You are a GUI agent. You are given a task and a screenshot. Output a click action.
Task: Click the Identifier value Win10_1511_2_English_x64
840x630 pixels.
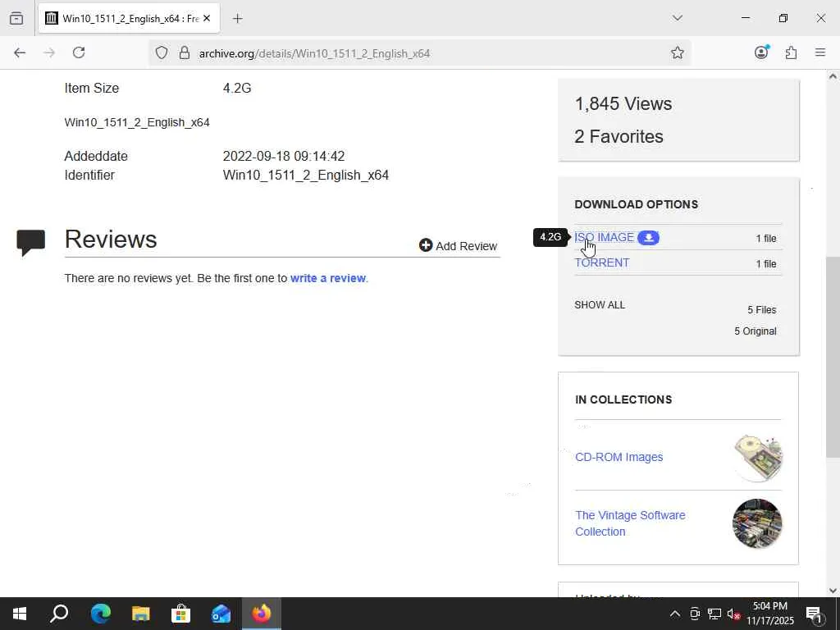[306, 176]
